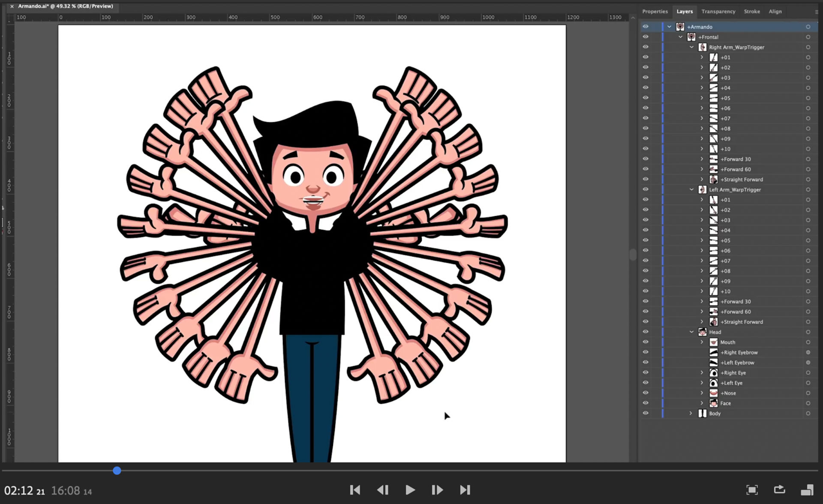Switch to the Properties tab
This screenshot has height=504, width=823.
[x=655, y=12]
